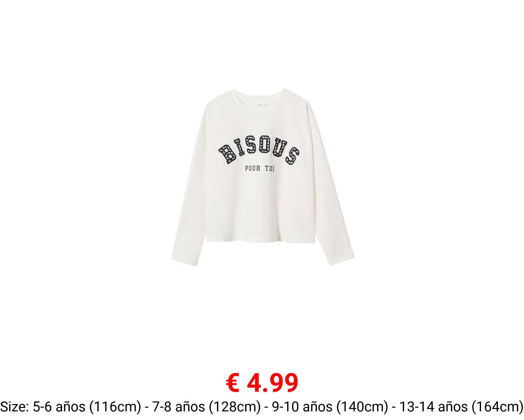Click the first gingham S after BI

coord(251,145)
